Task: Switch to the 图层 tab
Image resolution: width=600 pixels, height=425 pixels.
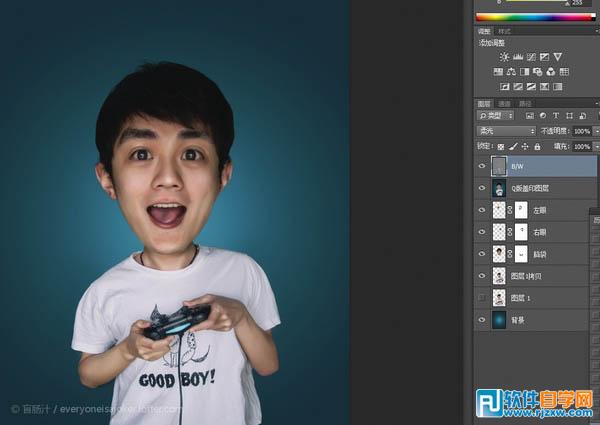Action: coord(484,104)
